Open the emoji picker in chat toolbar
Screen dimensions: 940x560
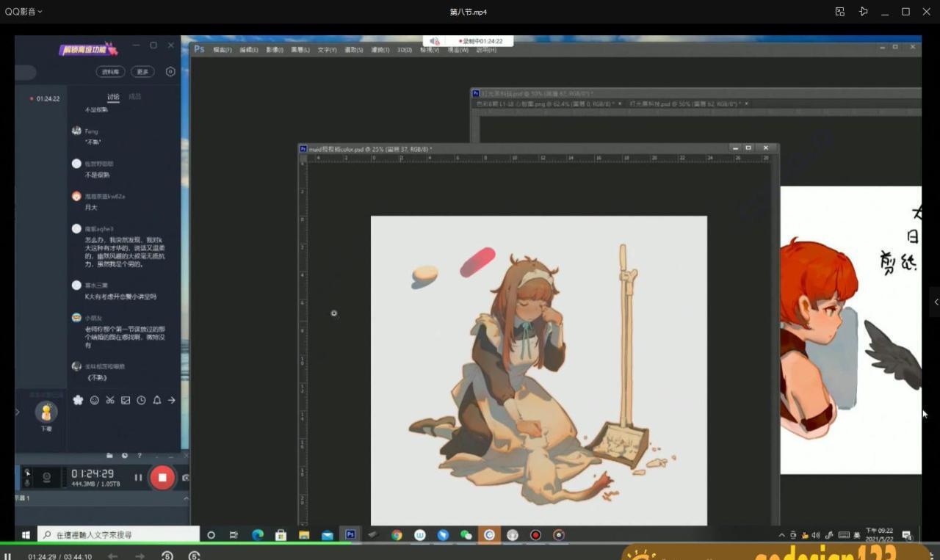(x=94, y=400)
